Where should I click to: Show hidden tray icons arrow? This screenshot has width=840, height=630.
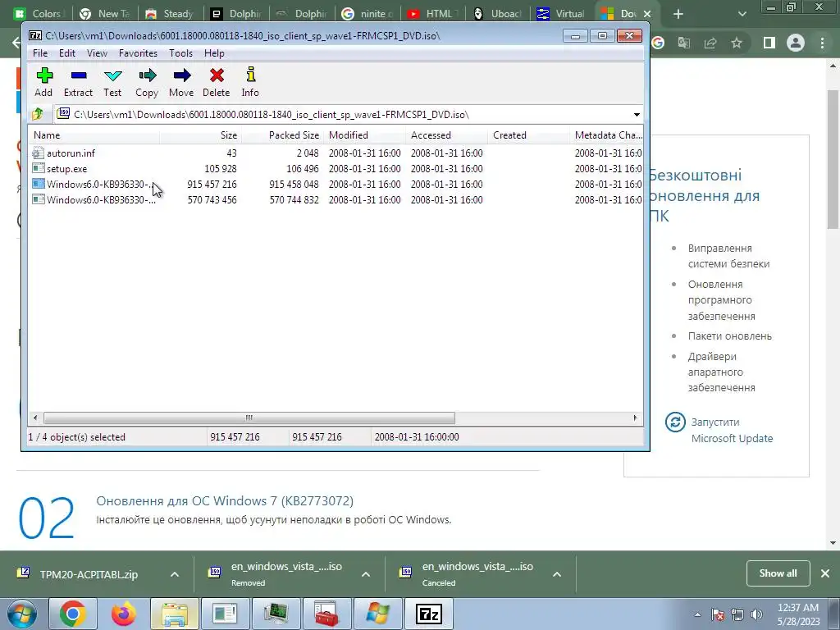(x=697, y=615)
